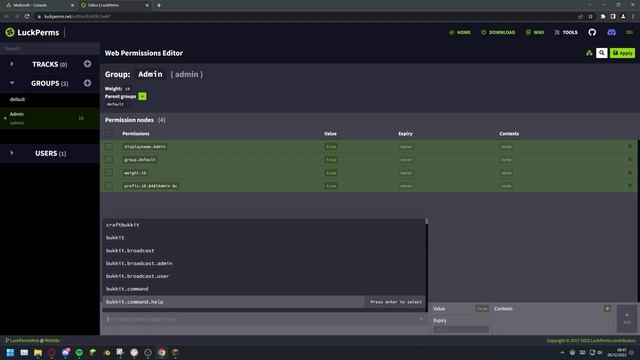Expand the TRACKS section

point(12,64)
